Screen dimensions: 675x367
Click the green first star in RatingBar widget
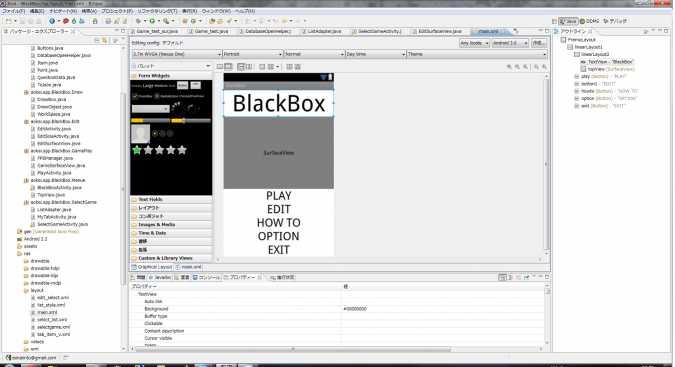click(137, 150)
